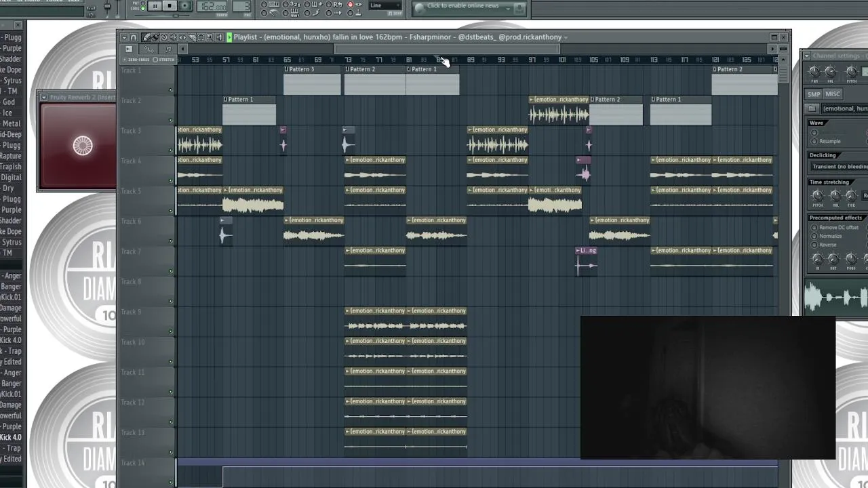Screen dimensions: 868x488
Task: Click the waveform preview in Channel settings
Action: (x=835, y=297)
